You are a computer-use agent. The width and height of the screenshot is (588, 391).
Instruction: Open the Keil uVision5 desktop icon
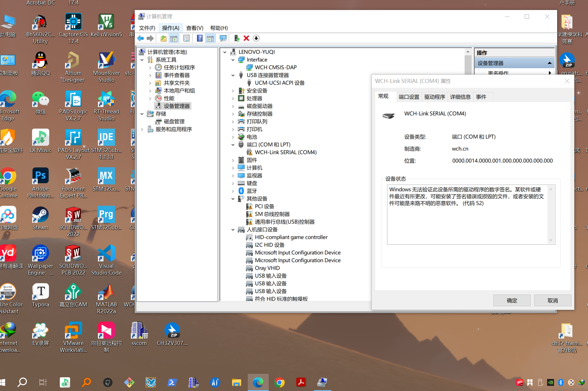point(106,26)
